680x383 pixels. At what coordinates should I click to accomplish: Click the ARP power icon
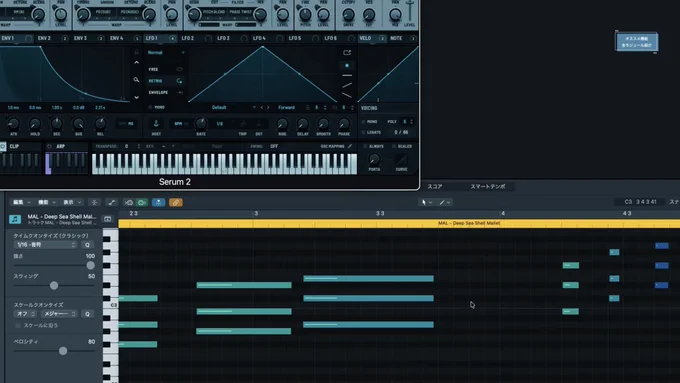(49, 147)
